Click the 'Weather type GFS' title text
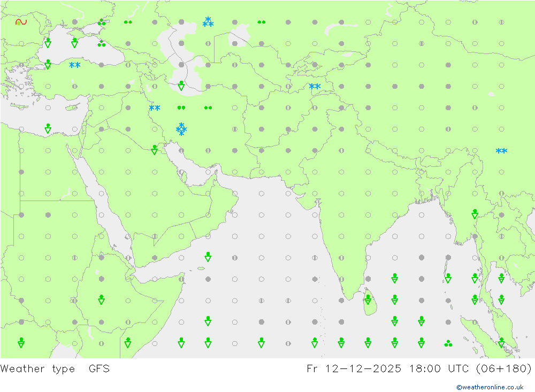 point(55,368)
